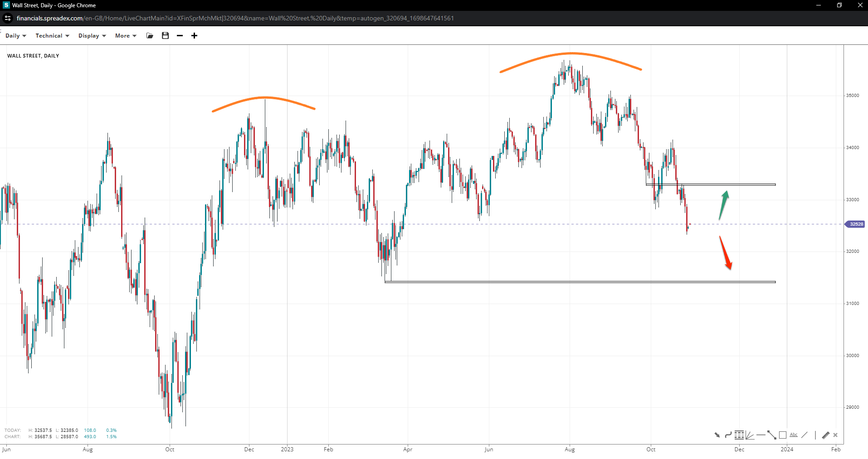Open the More menu
This screenshot has width=868, height=459.
(125, 36)
